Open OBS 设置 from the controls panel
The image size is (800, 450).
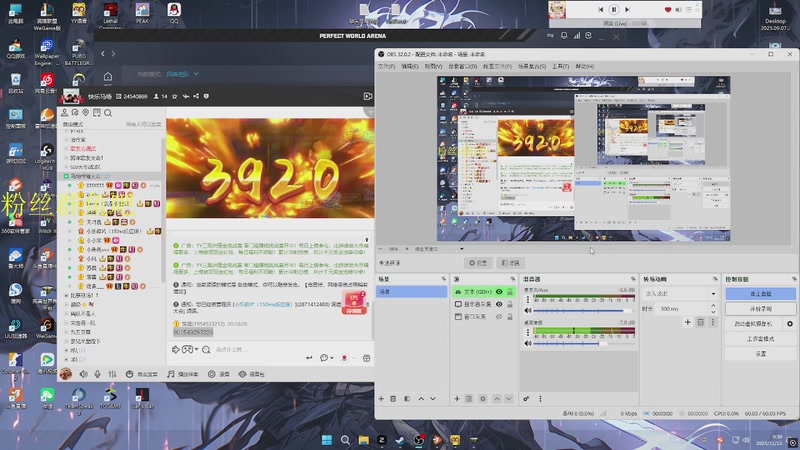[x=760, y=353]
